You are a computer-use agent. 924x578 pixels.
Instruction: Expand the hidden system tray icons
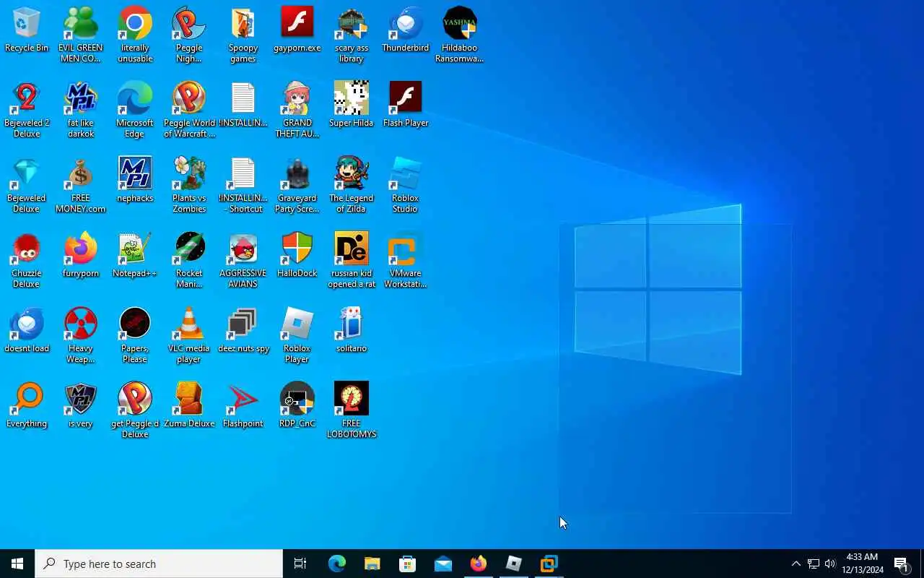796,564
